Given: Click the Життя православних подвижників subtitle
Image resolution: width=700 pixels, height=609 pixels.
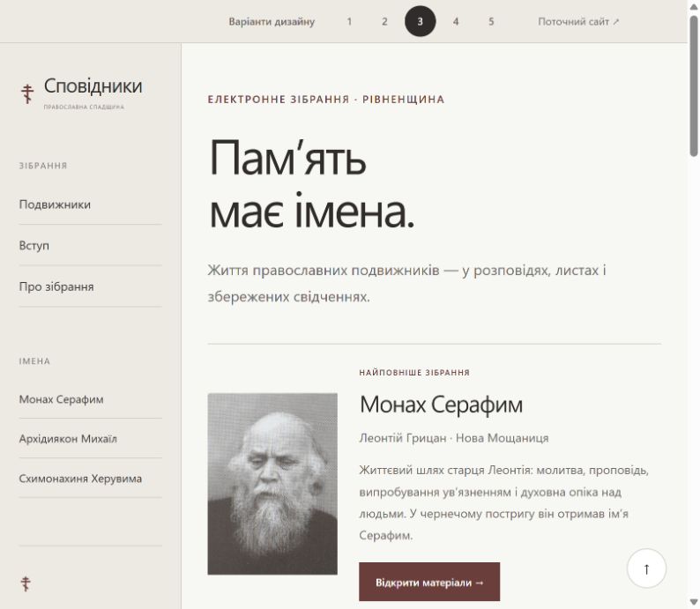Looking at the screenshot, I should coord(406,283).
